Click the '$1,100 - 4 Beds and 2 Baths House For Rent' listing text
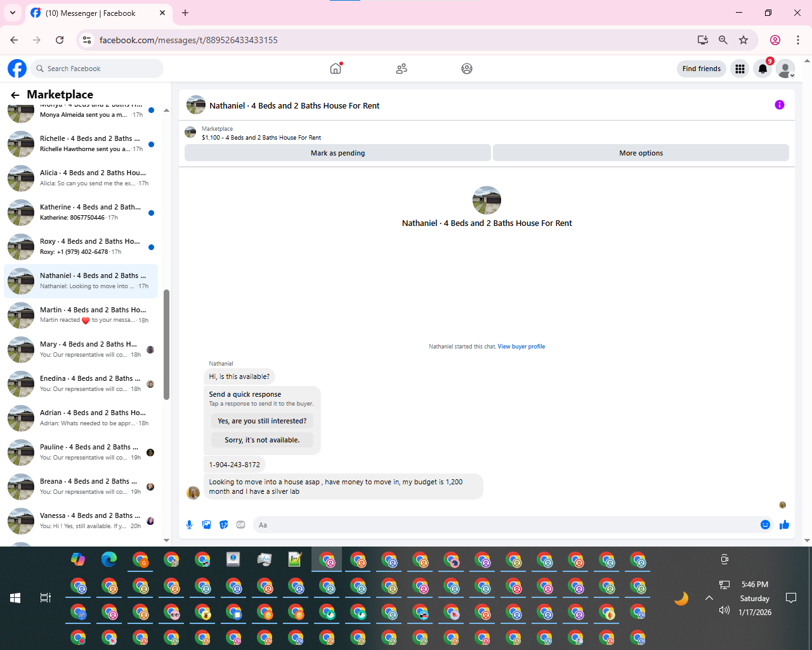812x650 pixels. point(261,138)
